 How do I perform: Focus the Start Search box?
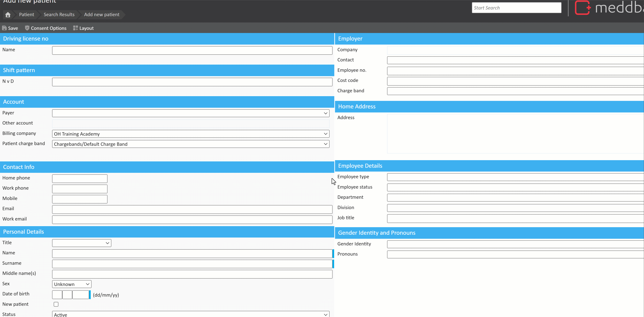pos(516,8)
